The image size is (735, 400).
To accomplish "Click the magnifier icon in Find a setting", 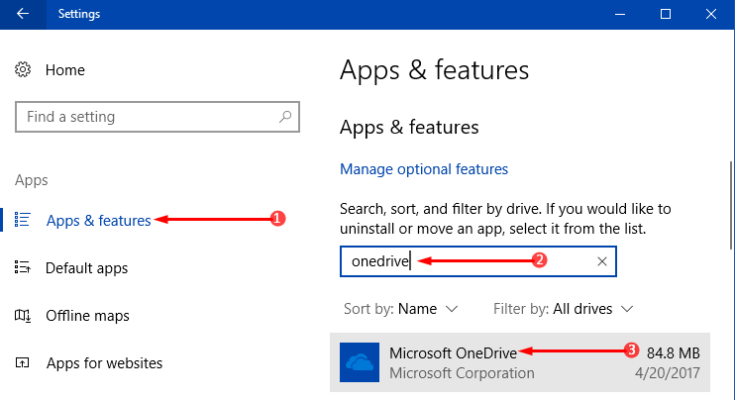I will coord(285,116).
